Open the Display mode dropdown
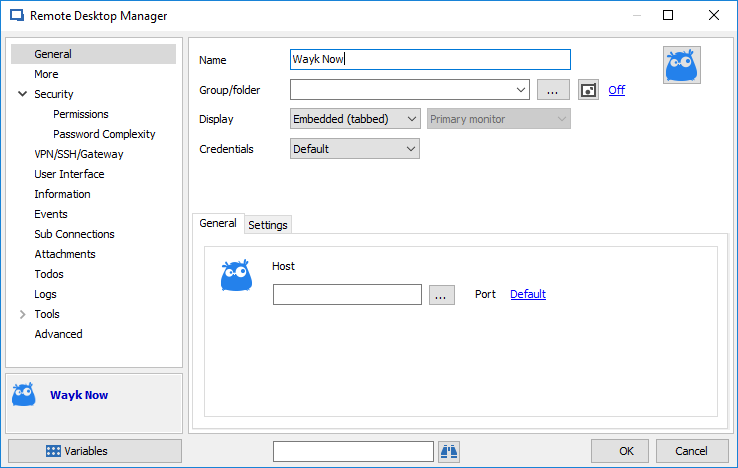 point(355,119)
